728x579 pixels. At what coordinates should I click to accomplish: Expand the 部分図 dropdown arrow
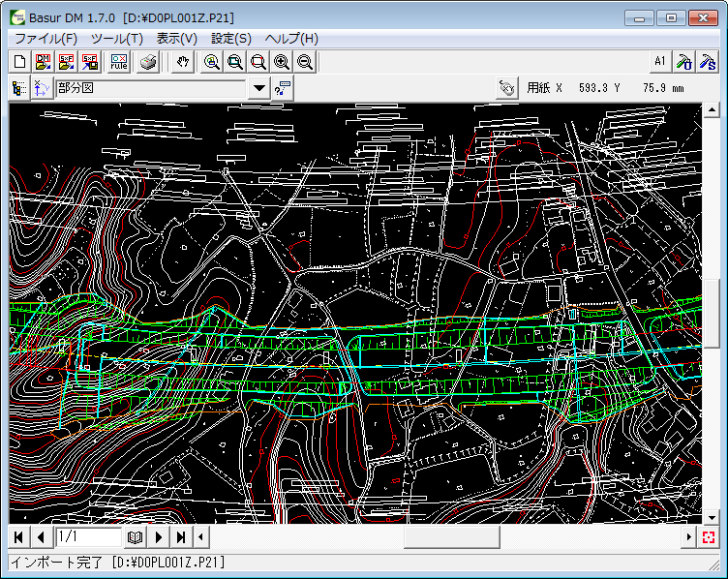point(259,88)
